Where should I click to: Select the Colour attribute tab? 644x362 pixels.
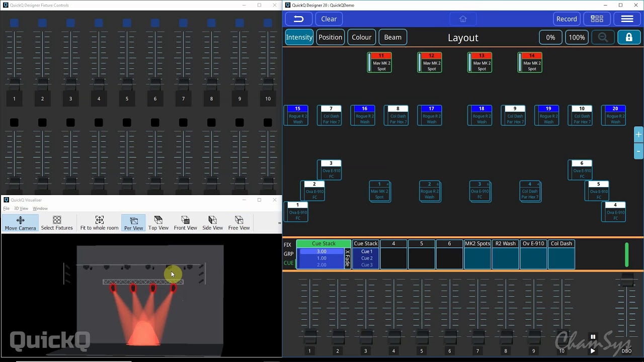click(362, 37)
